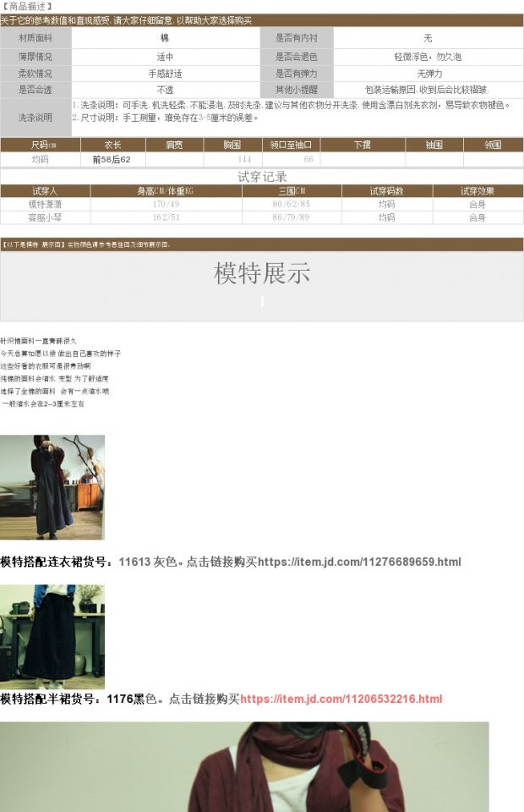Click the 身高CM/体重KG column header
524x812 pixels.
166,191
